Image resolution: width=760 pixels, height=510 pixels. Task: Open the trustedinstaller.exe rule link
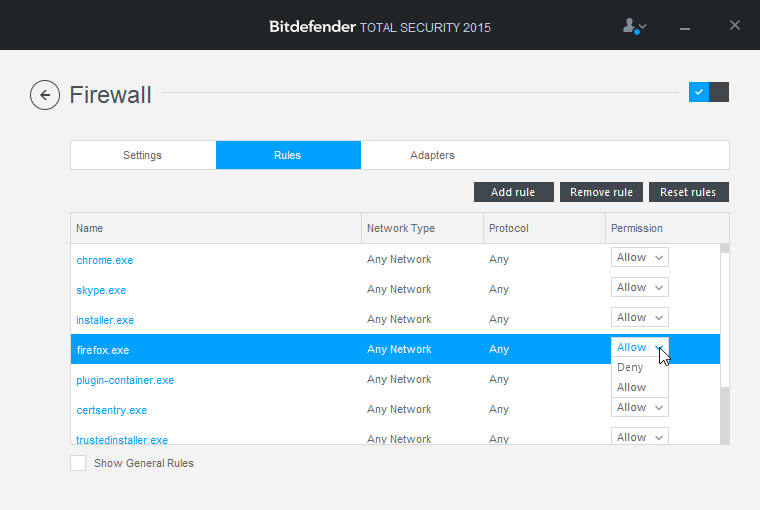pyautogui.click(x=122, y=440)
